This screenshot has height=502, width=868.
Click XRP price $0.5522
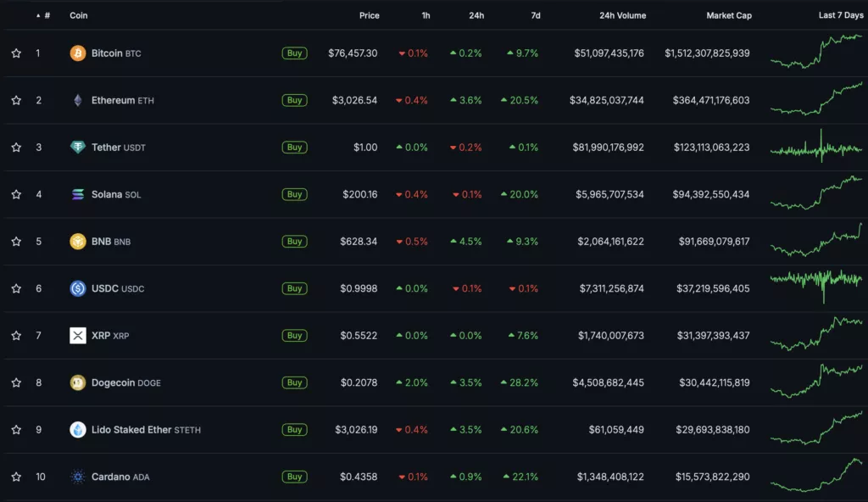[x=359, y=335]
